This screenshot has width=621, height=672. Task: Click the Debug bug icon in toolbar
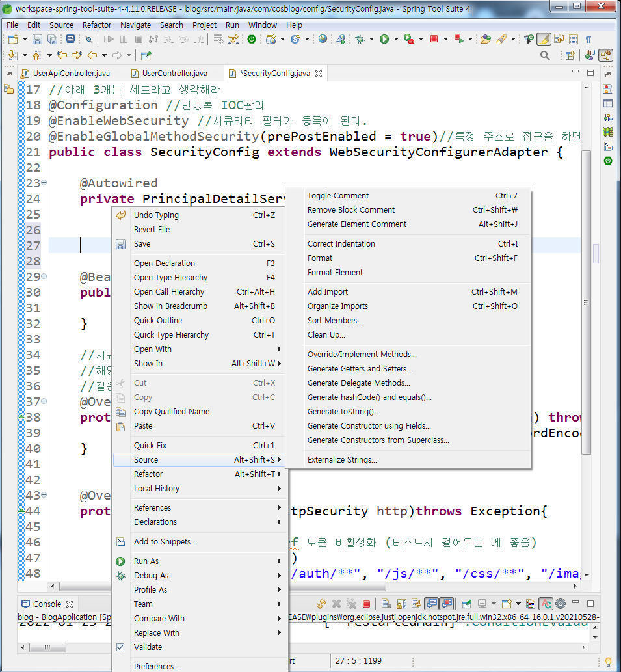360,40
